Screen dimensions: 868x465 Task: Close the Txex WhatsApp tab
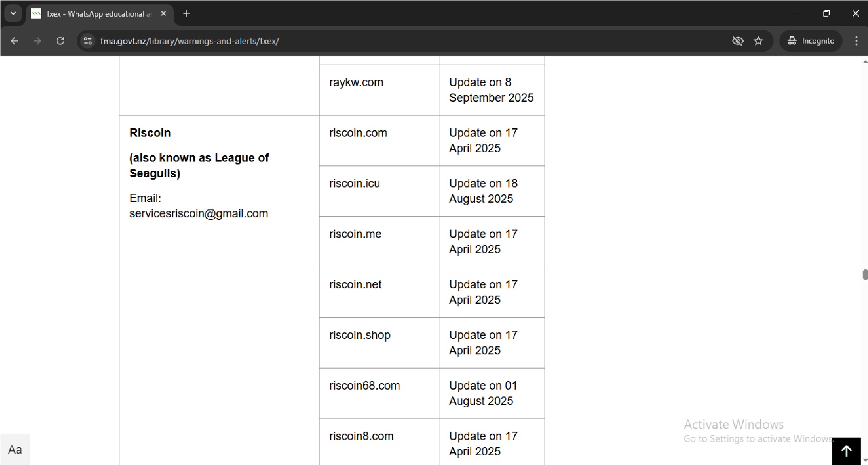(163, 14)
